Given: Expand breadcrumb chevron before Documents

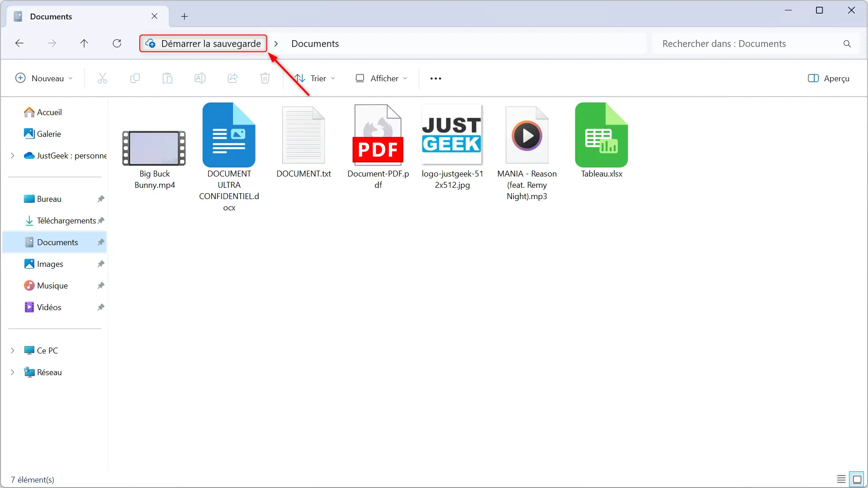Looking at the screenshot, I should tap(276, 44).
